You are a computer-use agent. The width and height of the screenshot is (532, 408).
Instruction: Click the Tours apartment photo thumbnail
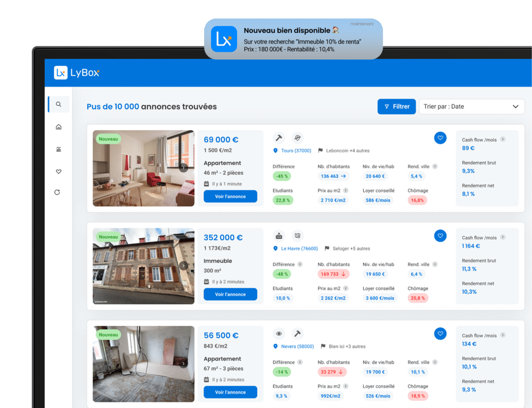point(143,168)
